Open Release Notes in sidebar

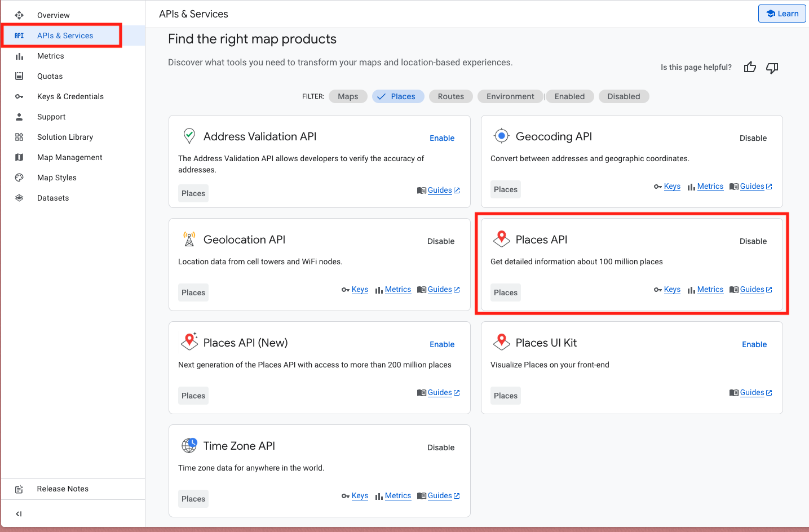63,489
